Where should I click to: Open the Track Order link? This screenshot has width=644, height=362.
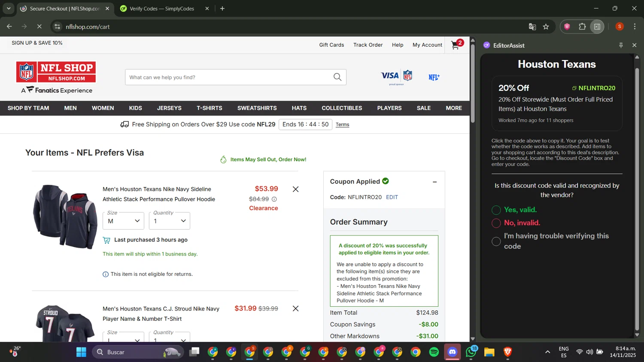coord(368,45)
